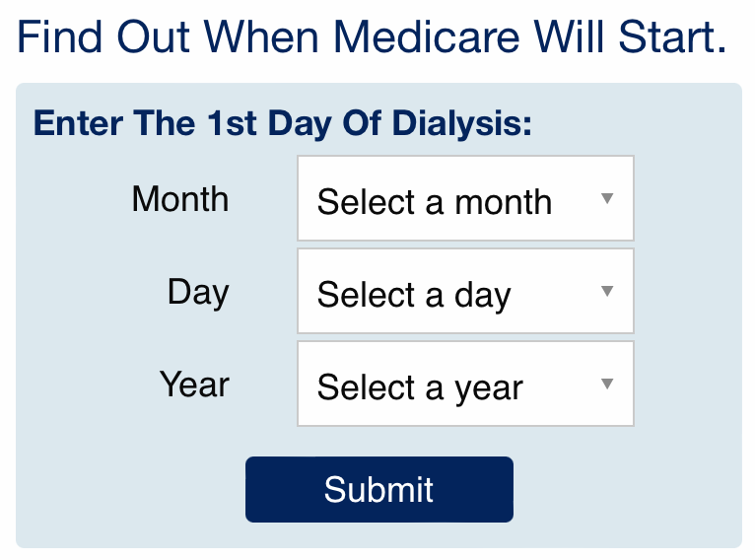Image resolution: width=755 pixels, height=560 pixels.
Task: Click the word 'Dialysis:' in the form heading
Action: 462,124
